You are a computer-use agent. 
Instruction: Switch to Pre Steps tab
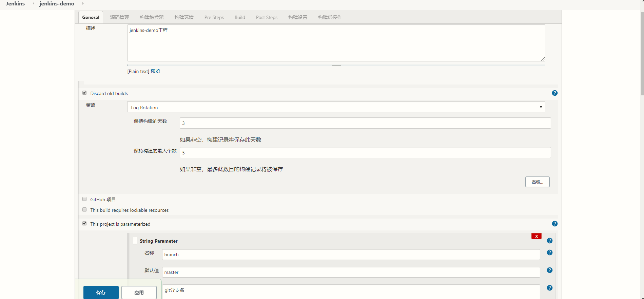click(x=214, y=17)
